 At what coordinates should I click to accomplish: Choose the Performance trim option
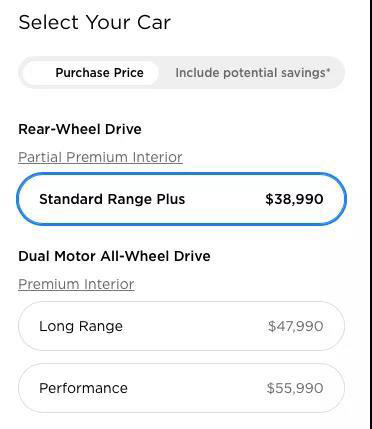pyautogui.click(x=181, y=388)
